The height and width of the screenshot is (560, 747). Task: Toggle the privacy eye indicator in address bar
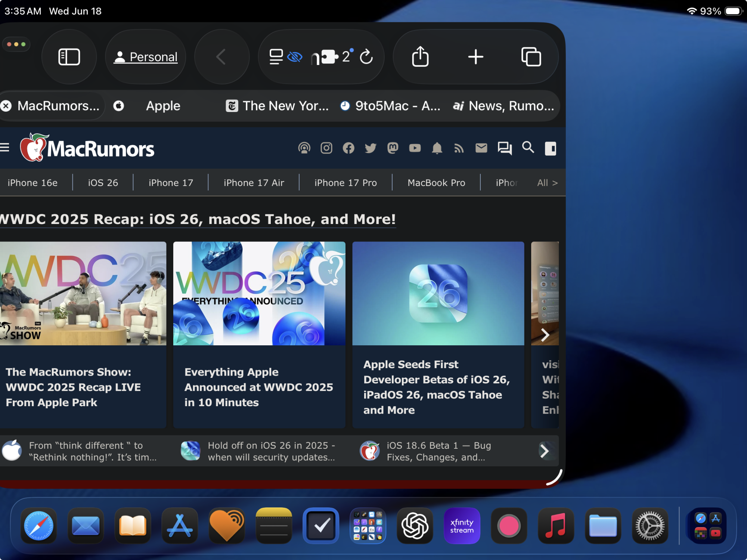coord(295,57)
